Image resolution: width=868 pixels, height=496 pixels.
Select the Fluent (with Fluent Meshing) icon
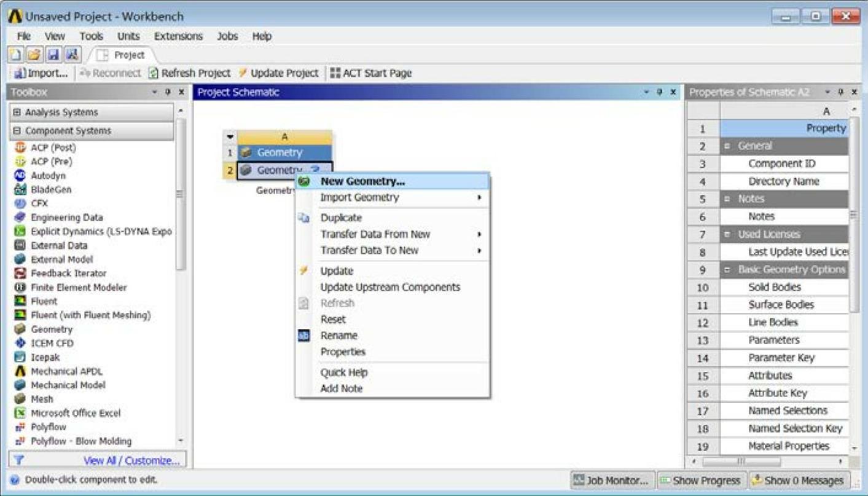click(x=20, y=315)
